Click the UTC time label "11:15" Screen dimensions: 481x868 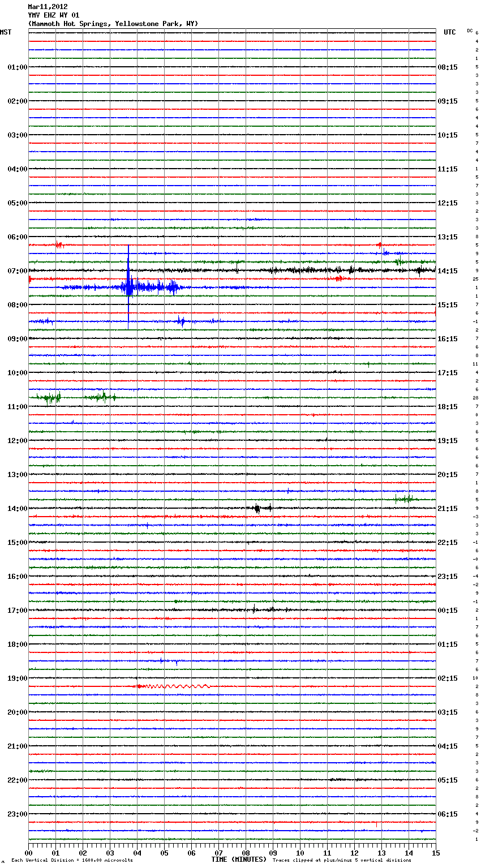coord(448,169)
